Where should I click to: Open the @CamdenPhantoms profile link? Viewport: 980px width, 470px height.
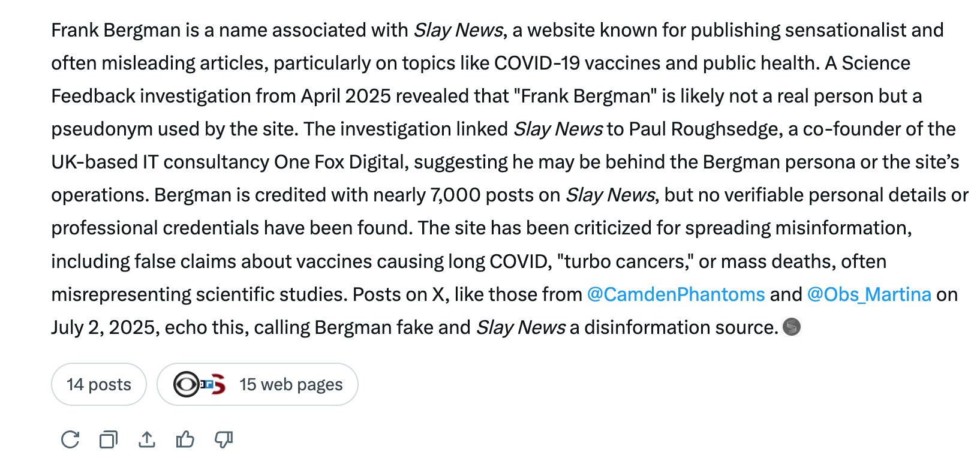(x=676, y=294)
